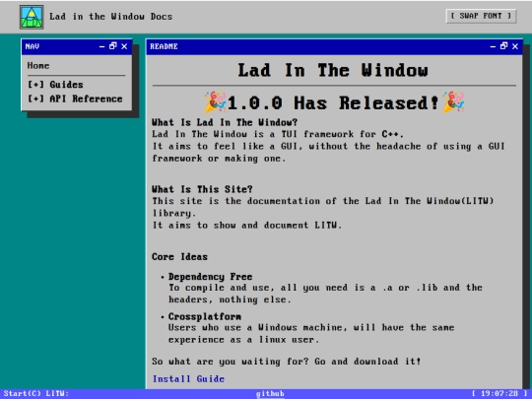Screen dimensions: 532x399
Task: Select the Guides label in NAV
Action: click(x=66, y=85)
